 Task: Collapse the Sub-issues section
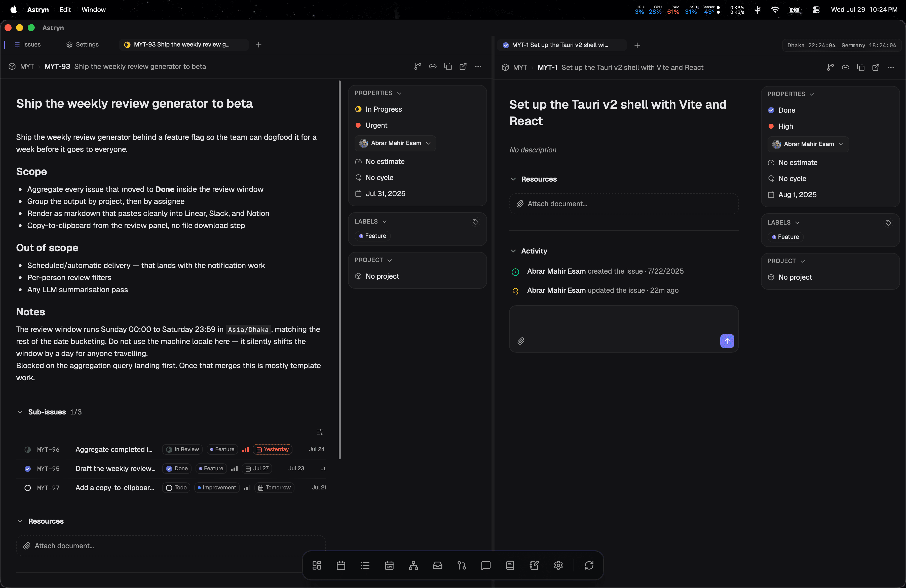point(20,412)
